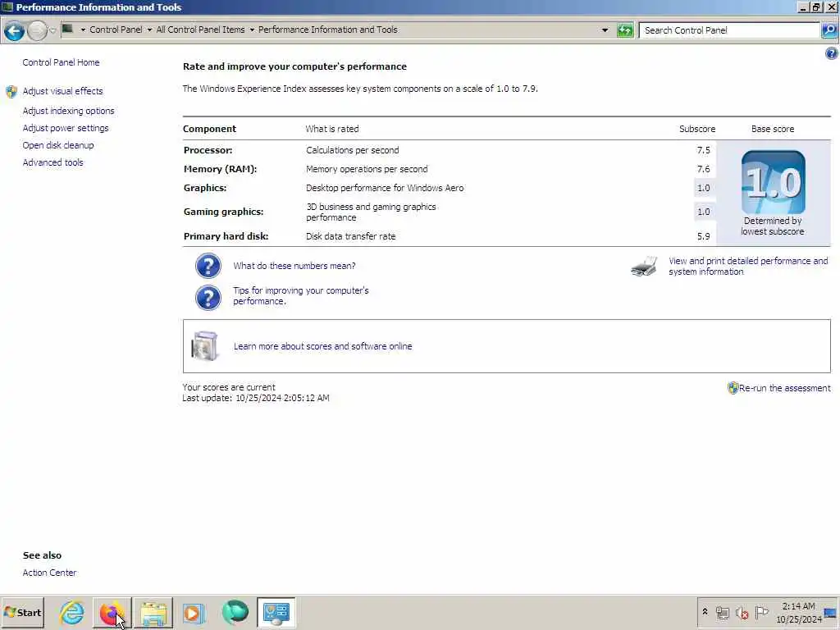Open Action Center link under See also

click(x=49, y=573)
